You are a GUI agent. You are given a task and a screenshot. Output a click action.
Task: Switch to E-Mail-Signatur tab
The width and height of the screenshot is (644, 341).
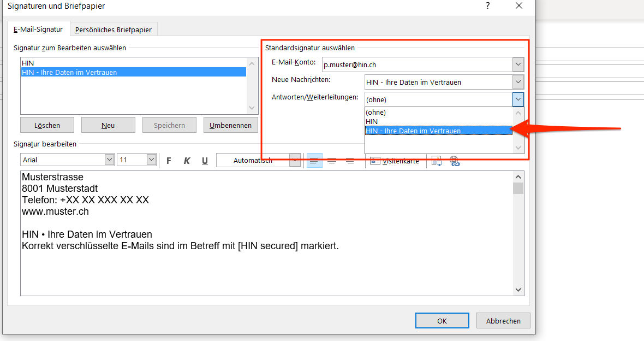point(38,29)
